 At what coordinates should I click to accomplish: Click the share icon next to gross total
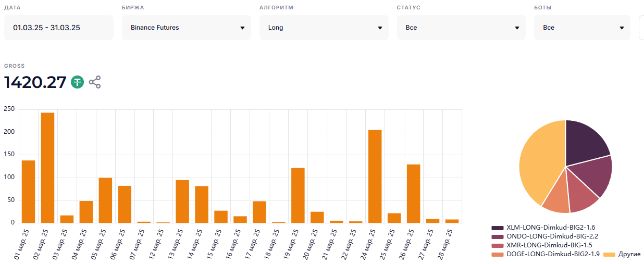pyautogui.click(x=95, y=82)
